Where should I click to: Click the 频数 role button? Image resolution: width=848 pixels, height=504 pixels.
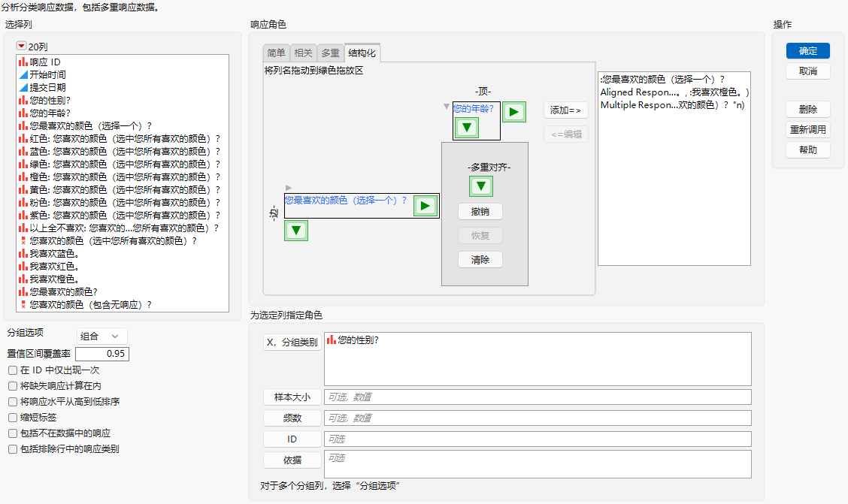coord(292,418)
